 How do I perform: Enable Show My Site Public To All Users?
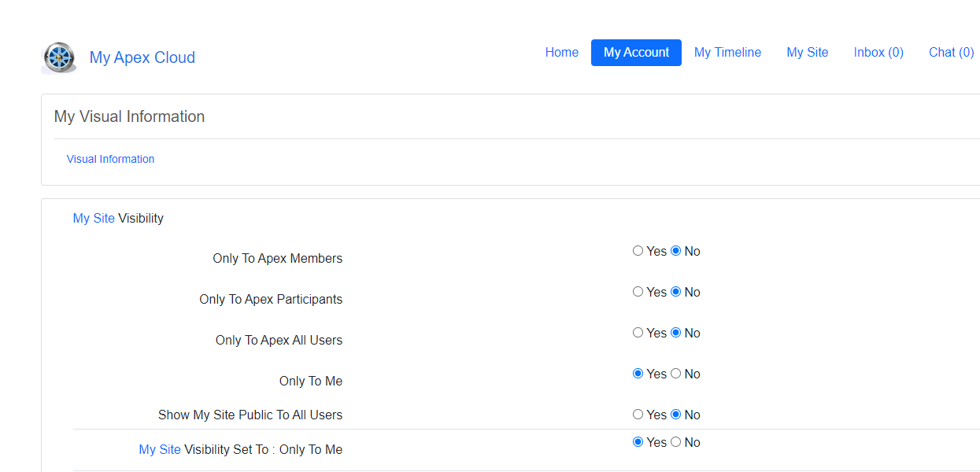click(x=638, y=415)
